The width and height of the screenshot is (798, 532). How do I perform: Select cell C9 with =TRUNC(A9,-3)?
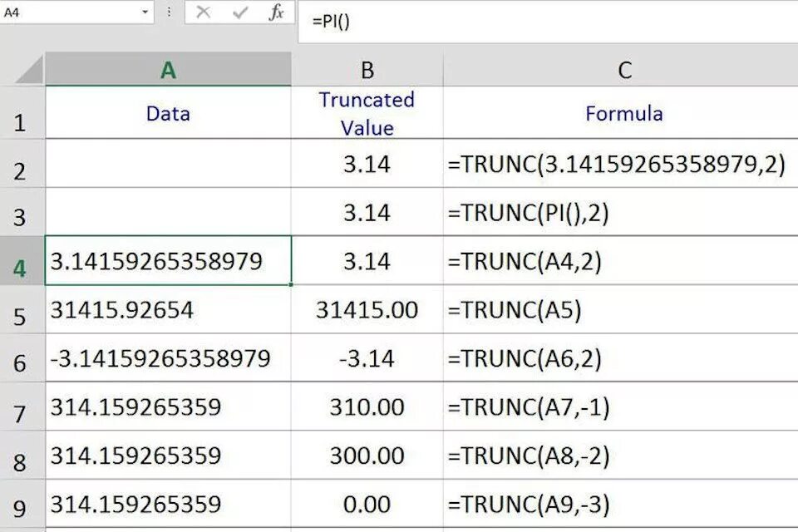tap(621, 504)
